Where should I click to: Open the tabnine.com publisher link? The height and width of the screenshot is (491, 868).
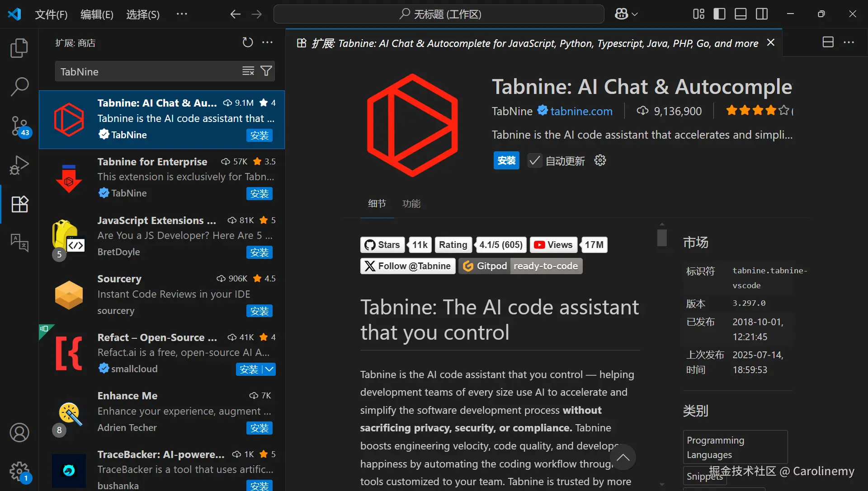(x=581, y=111)
